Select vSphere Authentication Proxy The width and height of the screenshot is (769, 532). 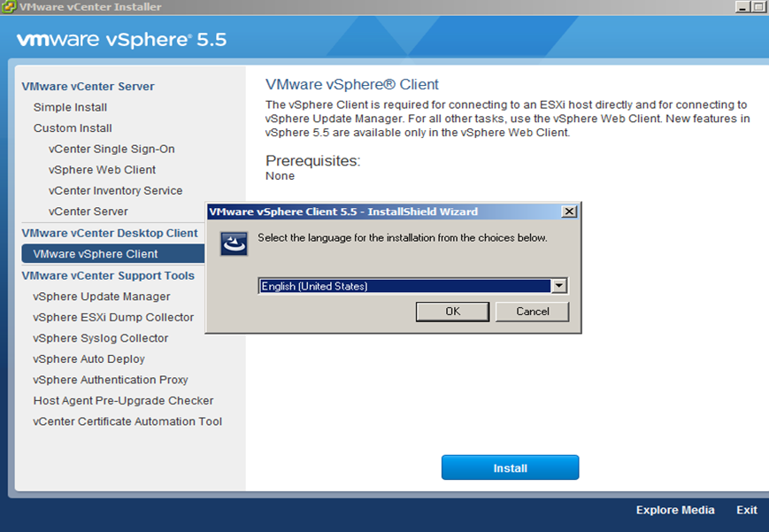click(111, 380)
